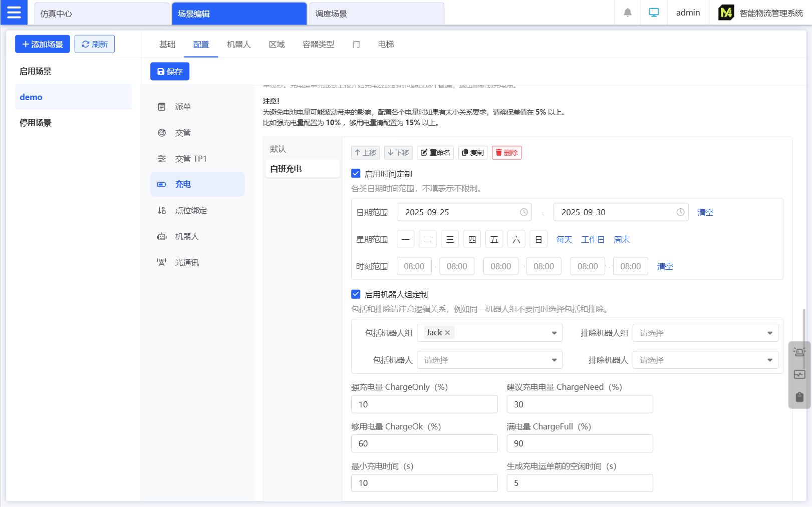Open the 调度场景 top tab
Image resolution: width=812 pixels, height=507 pixels.
click(x=376, y=14)
